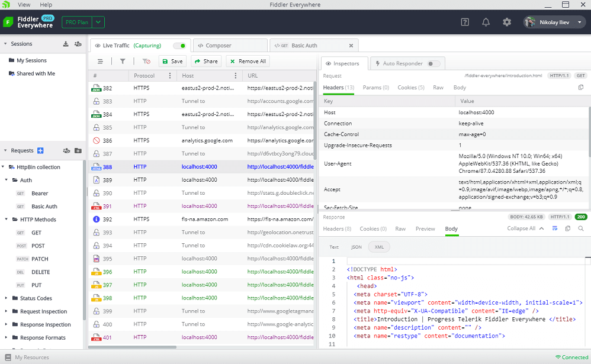
Task: Add new request with plus icon
Action: (40, 150)
